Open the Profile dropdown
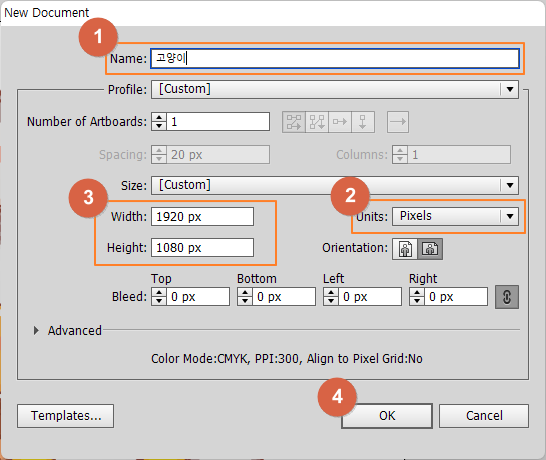Image resolution: width=546 pixels, height=460 pixels. pyautogui.click(x=335, y=89)
